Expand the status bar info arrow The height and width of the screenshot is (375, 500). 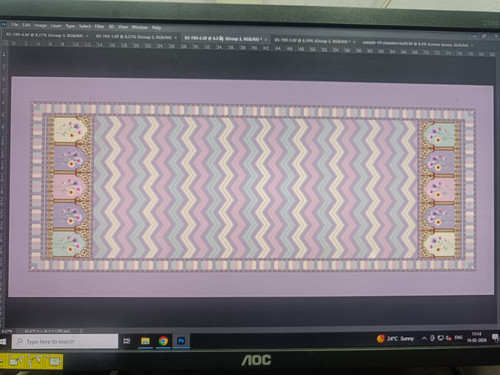coord(81,331)
